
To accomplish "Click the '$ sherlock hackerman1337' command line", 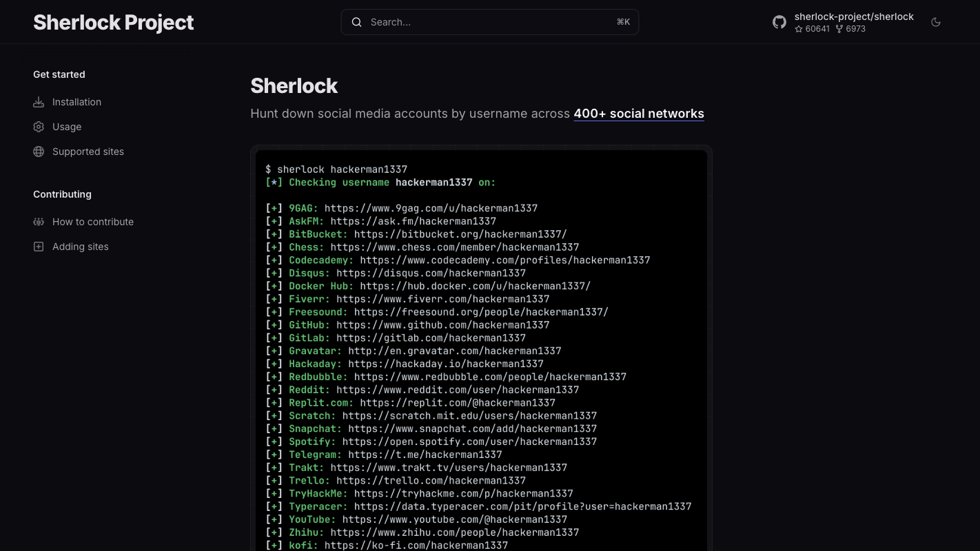I will tap(336, 169).
